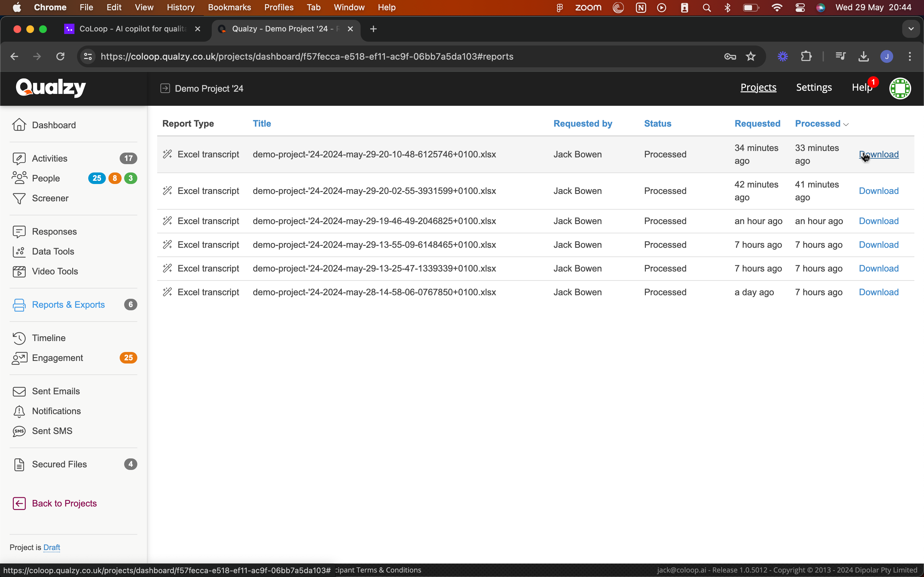Open the Bookmarks menu in menu bar
The width and height of the screenshot is (924, 577).
(x=229, y=8)
